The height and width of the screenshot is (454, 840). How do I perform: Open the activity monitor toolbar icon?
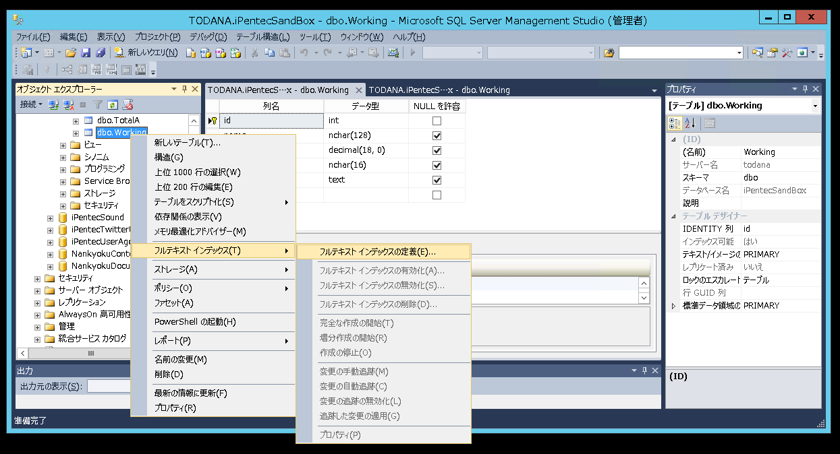coord(393,53)
